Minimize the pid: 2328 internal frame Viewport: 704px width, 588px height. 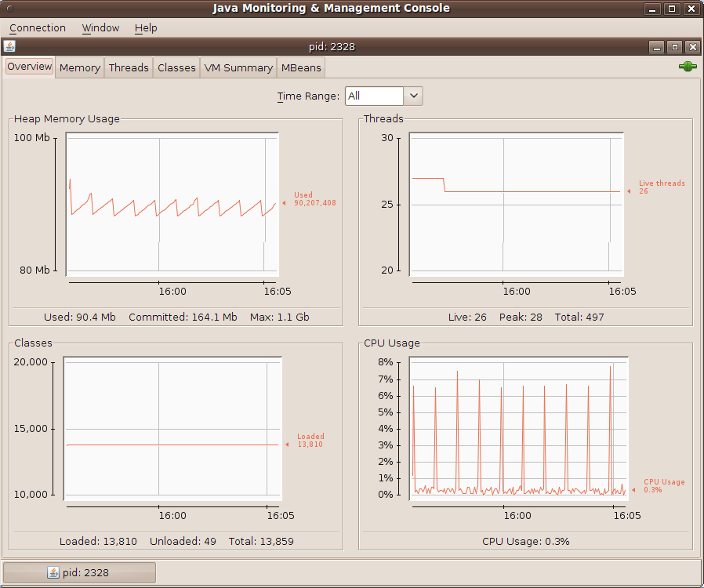point(656,47)
